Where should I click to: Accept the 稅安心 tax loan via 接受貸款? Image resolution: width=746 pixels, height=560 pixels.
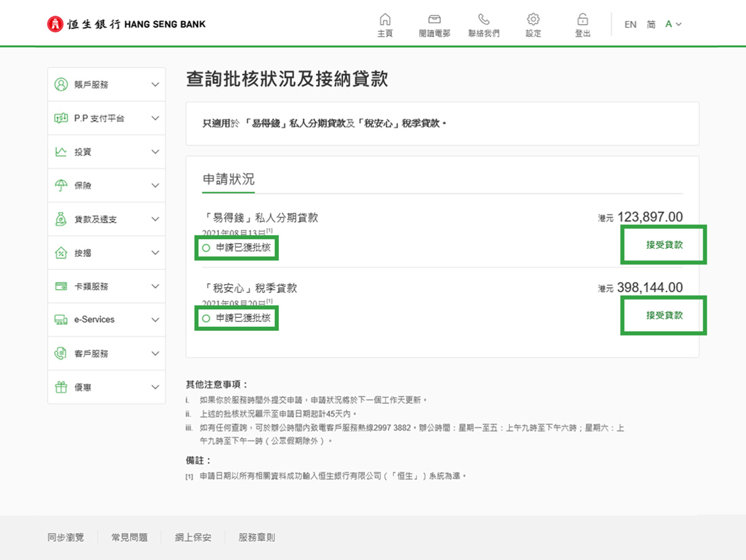click(664, 315)
